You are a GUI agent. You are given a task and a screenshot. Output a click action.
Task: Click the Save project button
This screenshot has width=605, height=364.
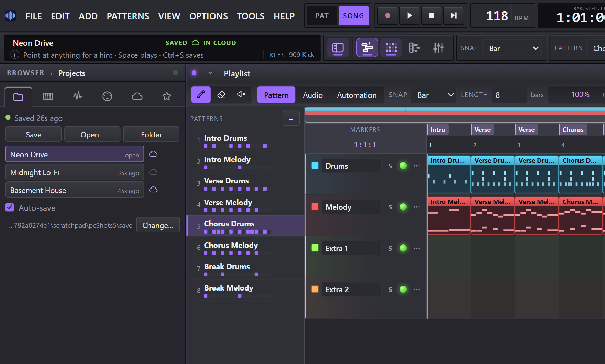point(34,134)
